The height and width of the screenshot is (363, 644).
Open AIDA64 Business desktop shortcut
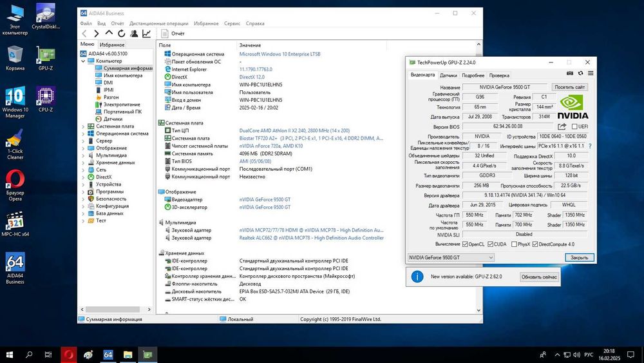[x=15, y=268]
